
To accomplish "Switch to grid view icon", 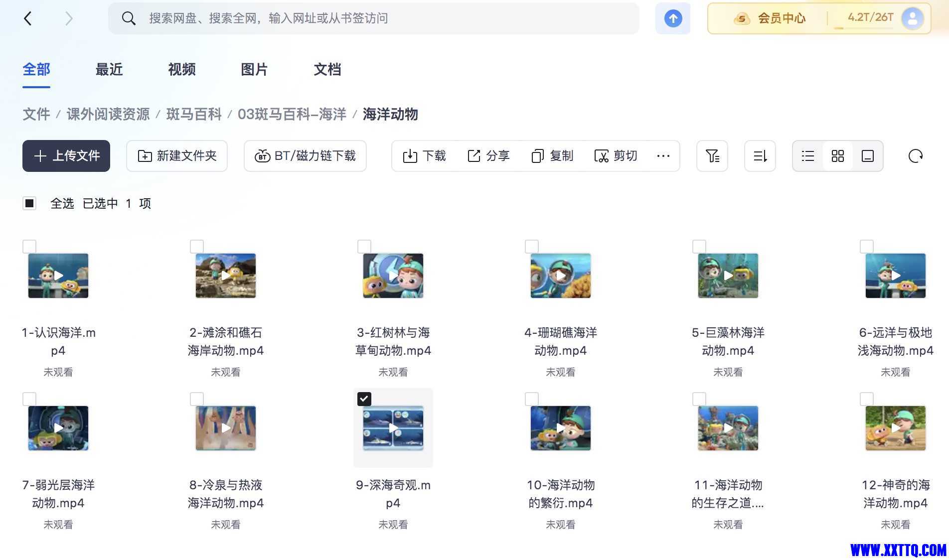I will pyautogui.click(x=838, y=156).
